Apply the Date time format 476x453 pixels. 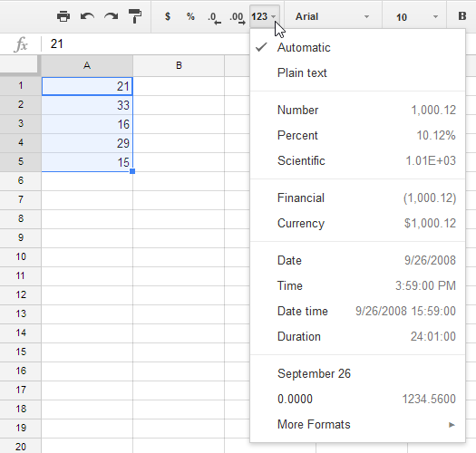click(357, 311)
